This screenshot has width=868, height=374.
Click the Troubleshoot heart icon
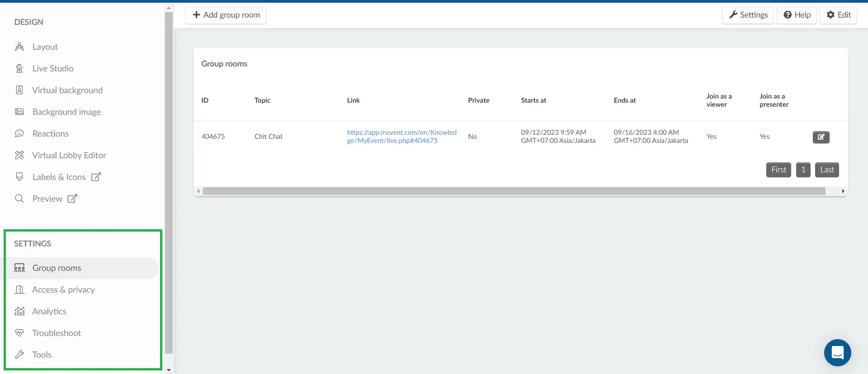click(x=19, y=333)
